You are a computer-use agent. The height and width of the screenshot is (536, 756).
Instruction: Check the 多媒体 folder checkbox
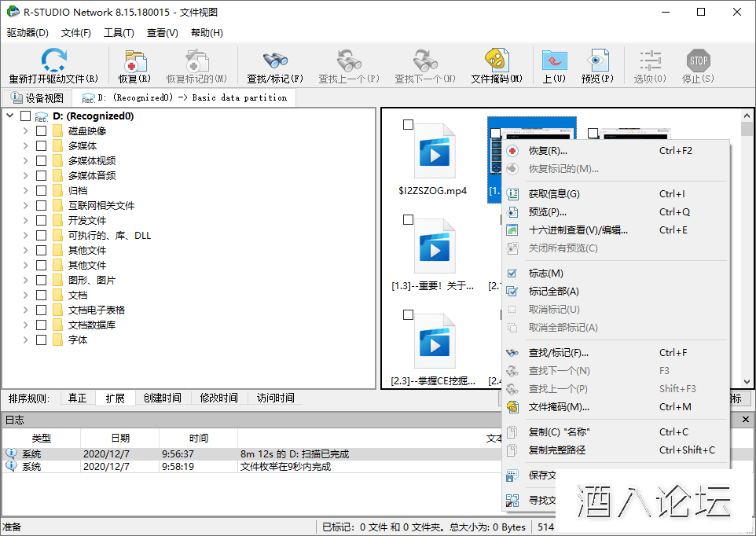[42, 146]
